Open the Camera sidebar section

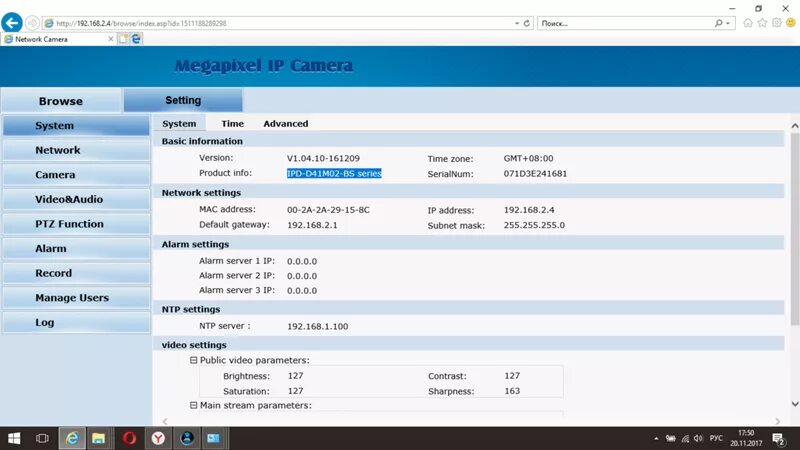[76, 174]
